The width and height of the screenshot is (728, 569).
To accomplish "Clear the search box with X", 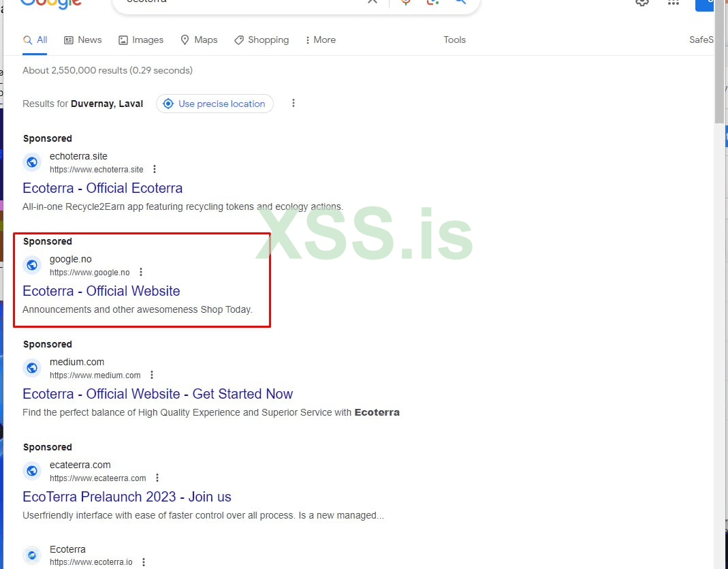I will click(x=373, y=2).
